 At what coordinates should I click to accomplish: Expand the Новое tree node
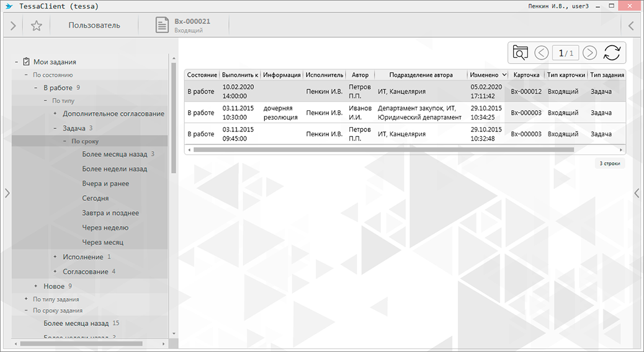(36, 286)
